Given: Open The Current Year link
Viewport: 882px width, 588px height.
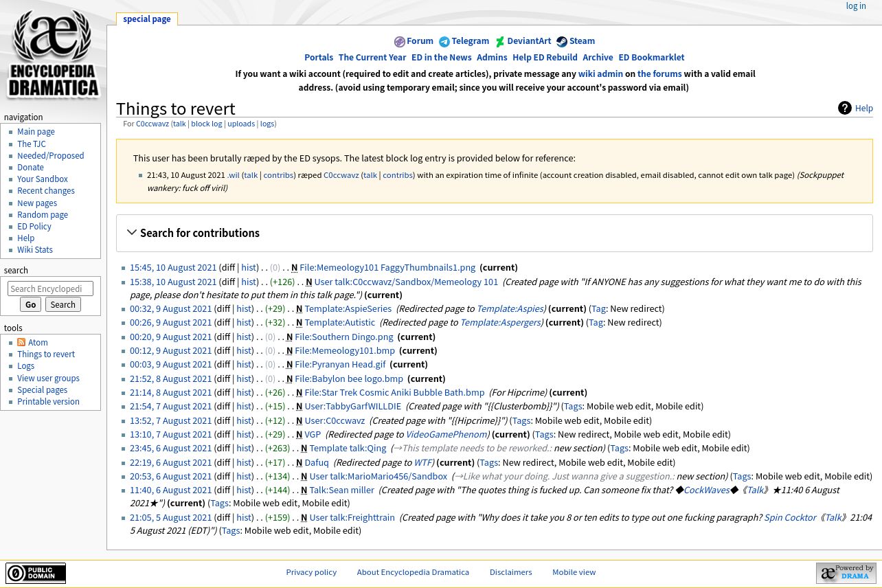Looking at the screenshot, I should 372,57.
